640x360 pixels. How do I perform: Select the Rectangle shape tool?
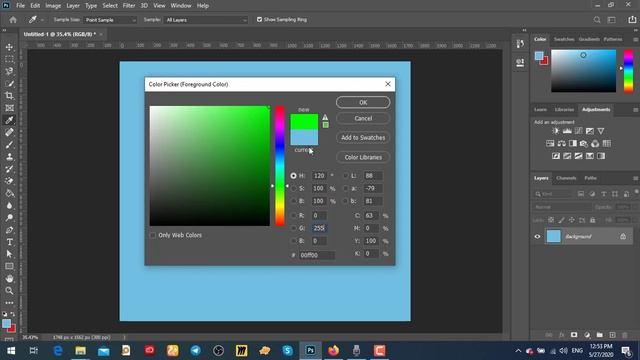pyautogui.click(x=9, y=266)
